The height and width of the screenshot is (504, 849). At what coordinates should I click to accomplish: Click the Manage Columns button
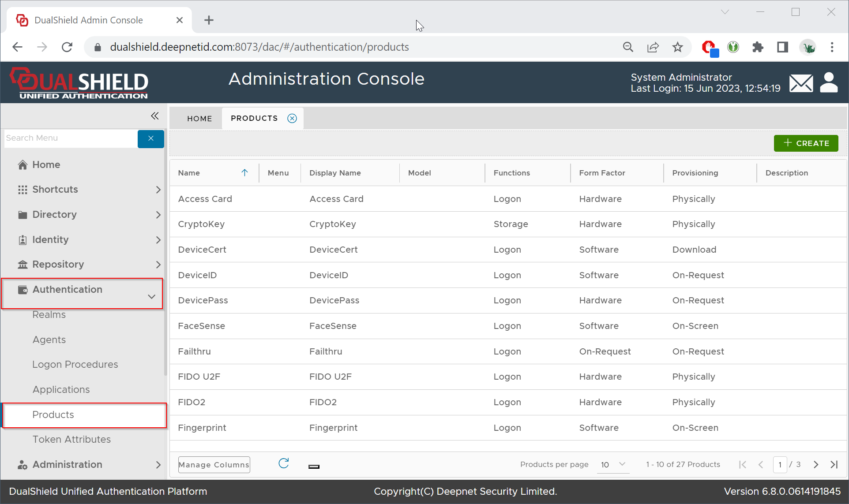point(214,465)
